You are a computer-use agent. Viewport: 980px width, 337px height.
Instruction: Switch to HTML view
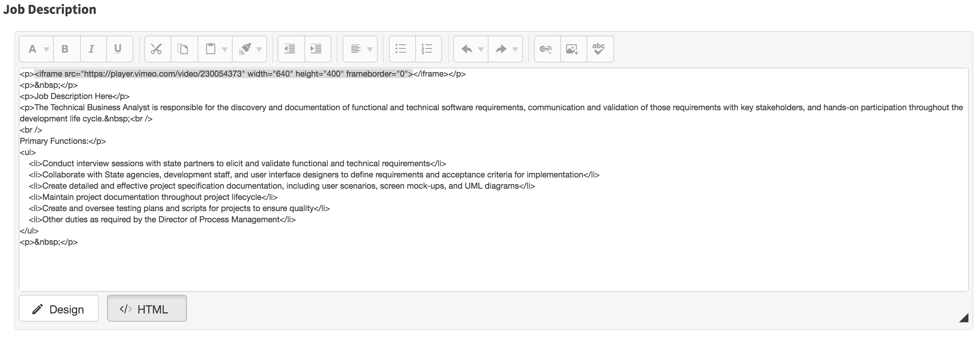click(x=147, y=309)
